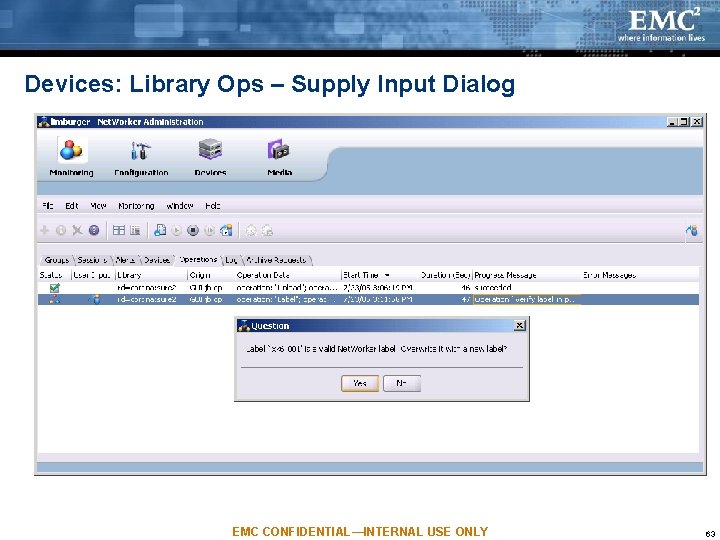Screen dimensions: 720x540
Task: Click the Error Messages column header
Action: pyautogui.click(x=640, y=275)
